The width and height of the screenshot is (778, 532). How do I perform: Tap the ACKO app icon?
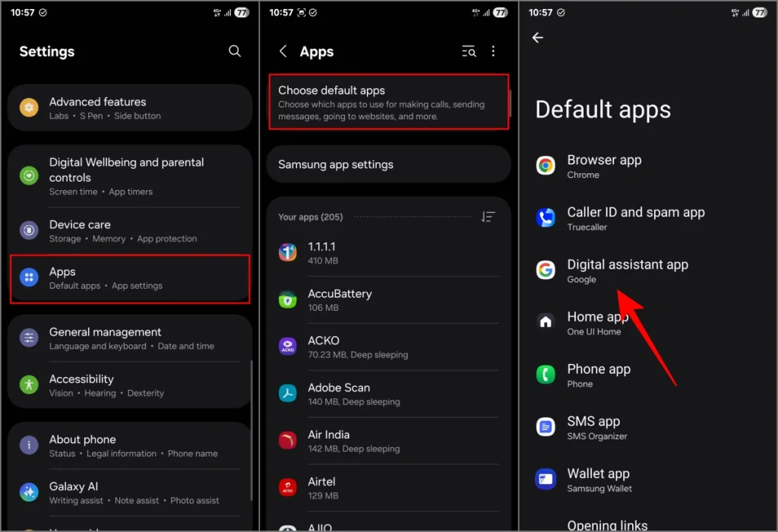pyautogui.click(x=288, y=347)
